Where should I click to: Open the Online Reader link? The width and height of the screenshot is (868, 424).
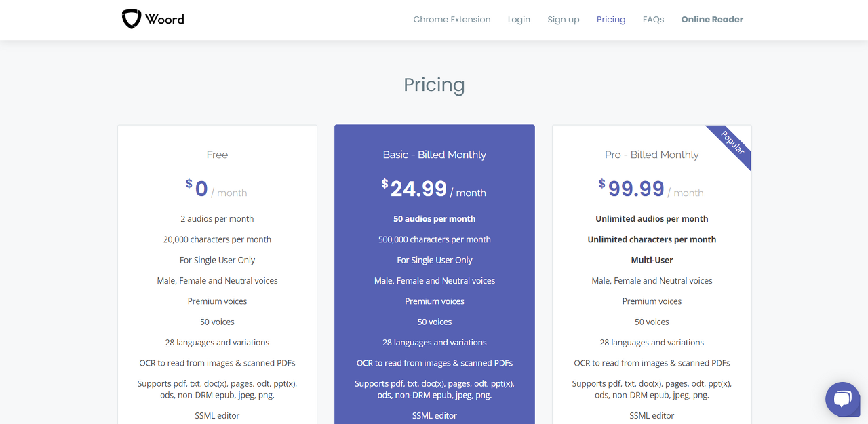coord(712,20)
